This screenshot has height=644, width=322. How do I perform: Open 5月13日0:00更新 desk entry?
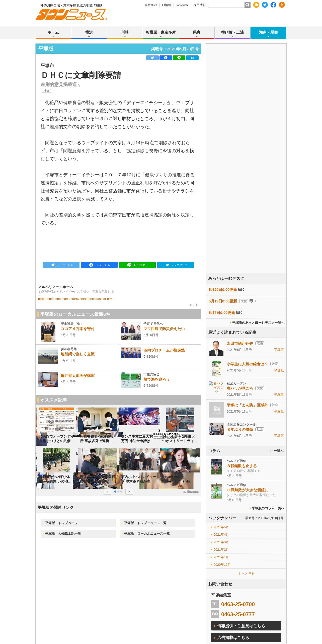[x=223, y=301]
